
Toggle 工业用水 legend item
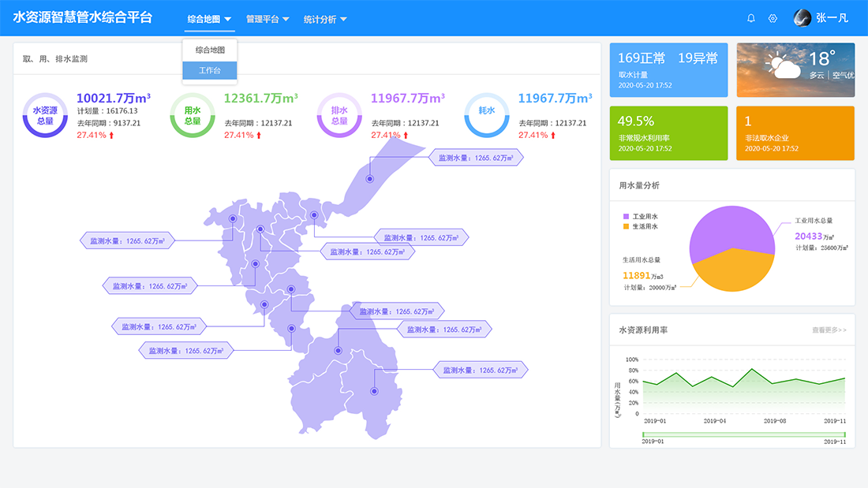coord(640,216)
